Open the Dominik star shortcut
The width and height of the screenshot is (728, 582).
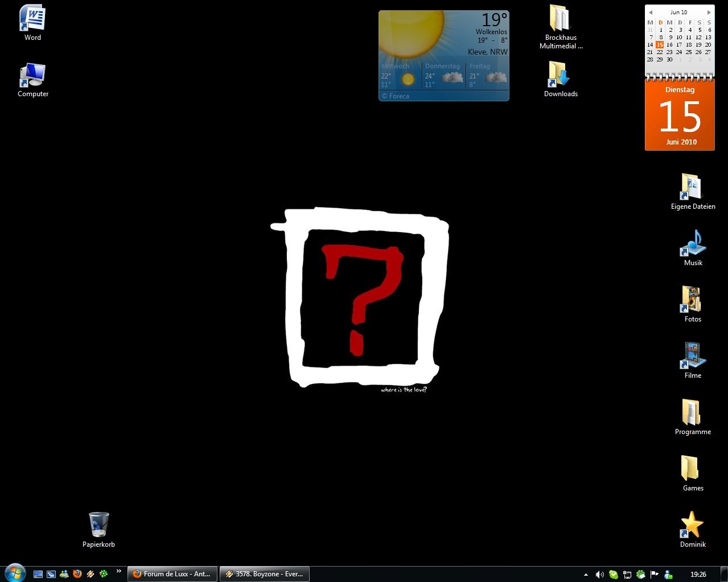click(x=693, y=529)
